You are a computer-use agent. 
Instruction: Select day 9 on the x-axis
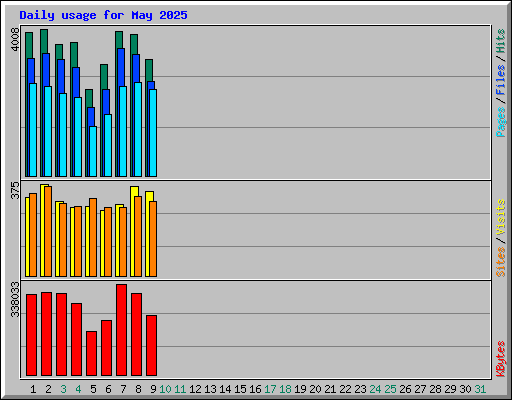(x=153, y=389)
